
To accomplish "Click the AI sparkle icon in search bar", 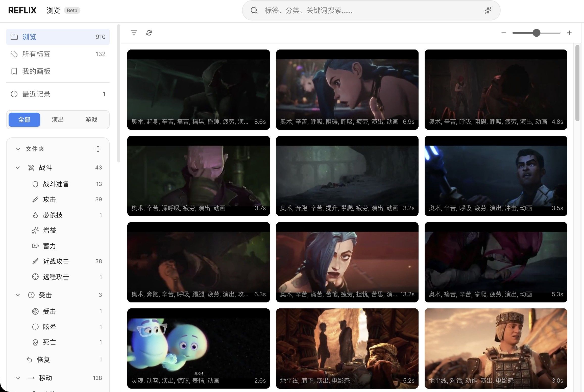I will (488, 10).
